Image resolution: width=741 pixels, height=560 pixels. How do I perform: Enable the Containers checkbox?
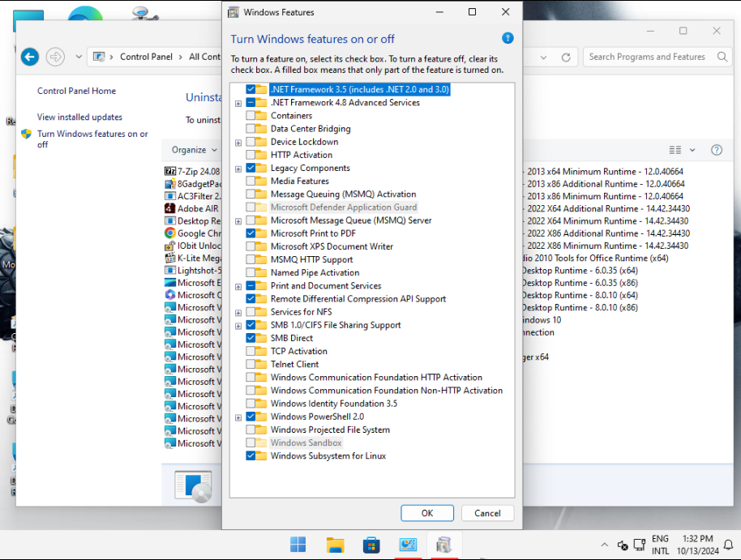click(251, 116)
